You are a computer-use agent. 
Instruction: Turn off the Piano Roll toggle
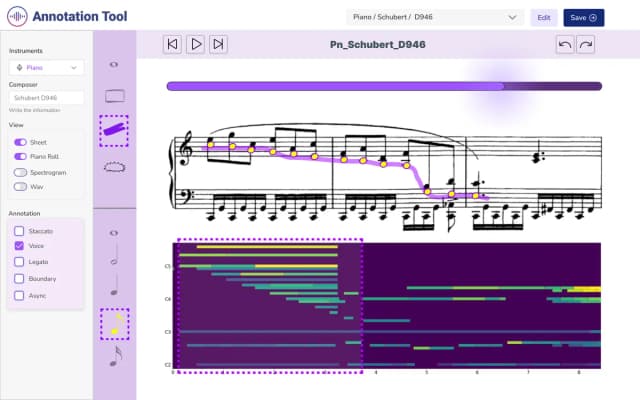20,156
